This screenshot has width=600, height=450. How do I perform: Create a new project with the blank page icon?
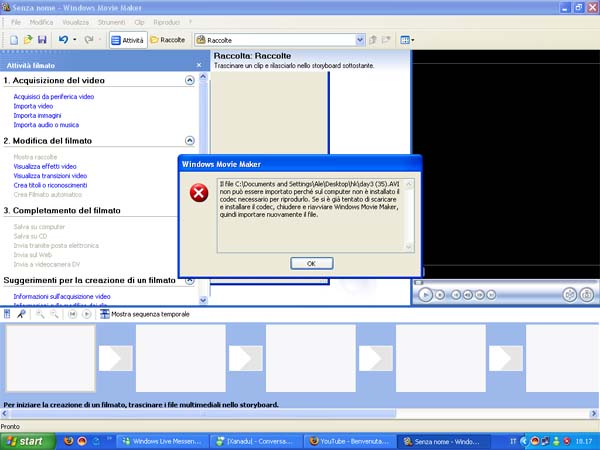pyautogui.click(x=14, y=40)
